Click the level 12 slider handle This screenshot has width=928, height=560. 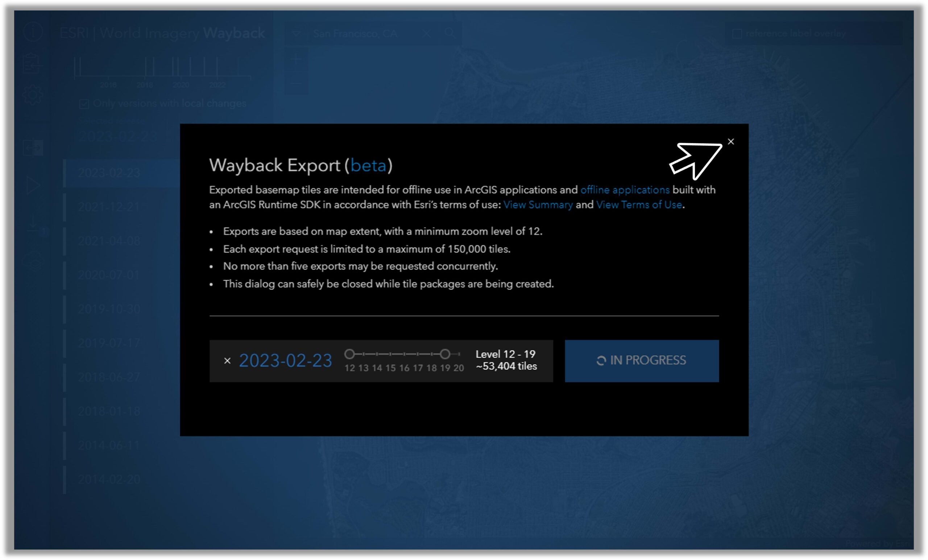349,354
